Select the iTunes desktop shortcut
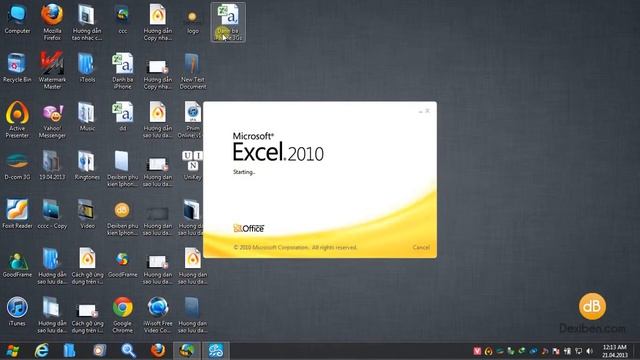 point(17,312)
